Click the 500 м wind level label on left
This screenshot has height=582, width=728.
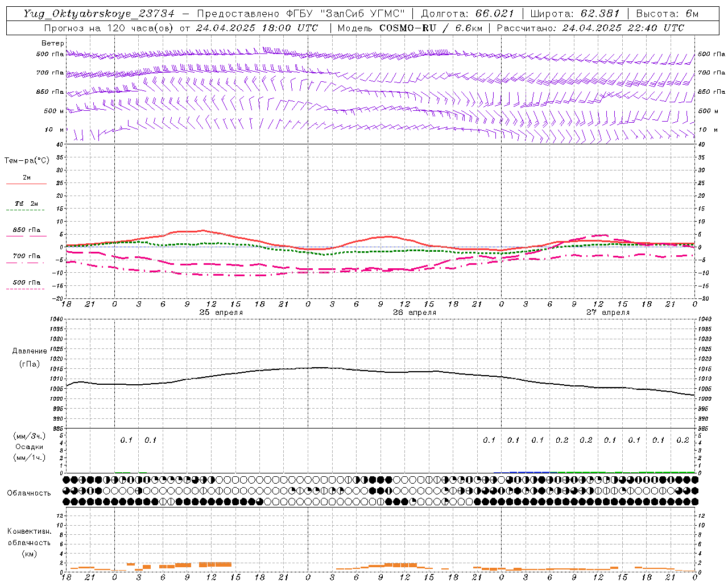(55, 111)
